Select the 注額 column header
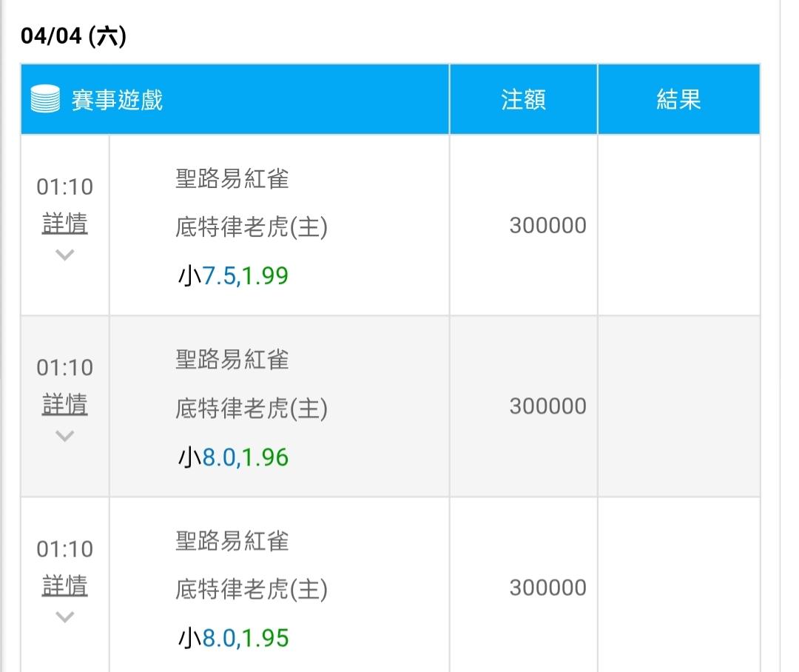 click(x=523, y=99)
